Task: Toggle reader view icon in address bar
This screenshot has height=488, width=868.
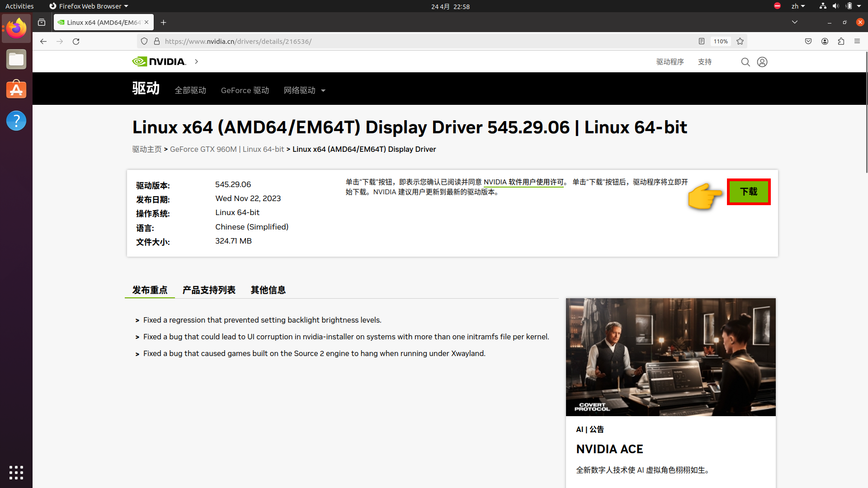Action: 702,42
